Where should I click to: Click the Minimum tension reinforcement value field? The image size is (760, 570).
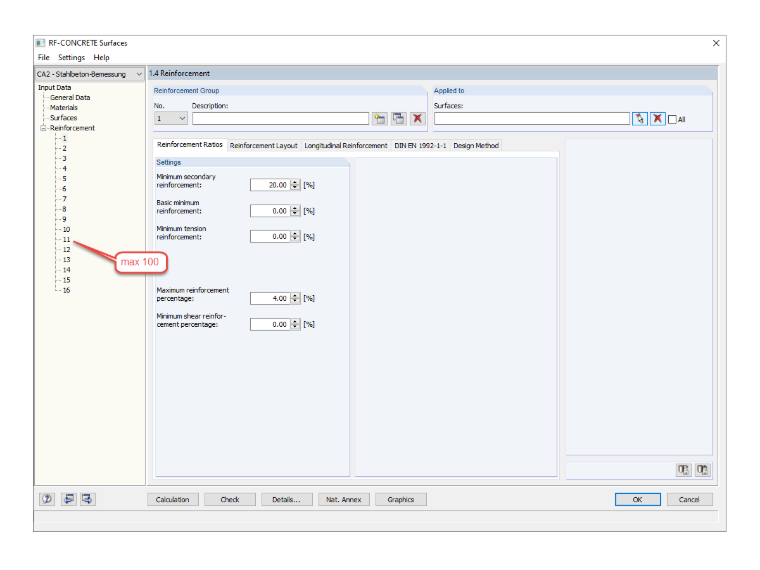click(270, 237)
